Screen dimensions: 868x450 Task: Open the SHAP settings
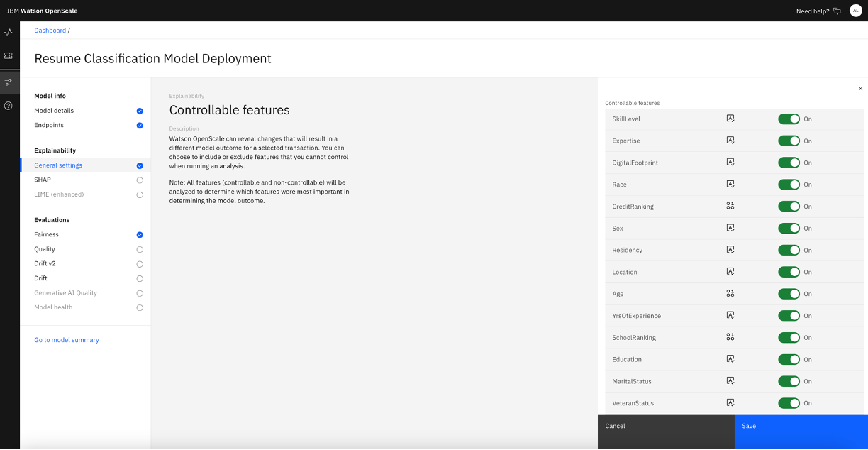[x=43, y=180]
